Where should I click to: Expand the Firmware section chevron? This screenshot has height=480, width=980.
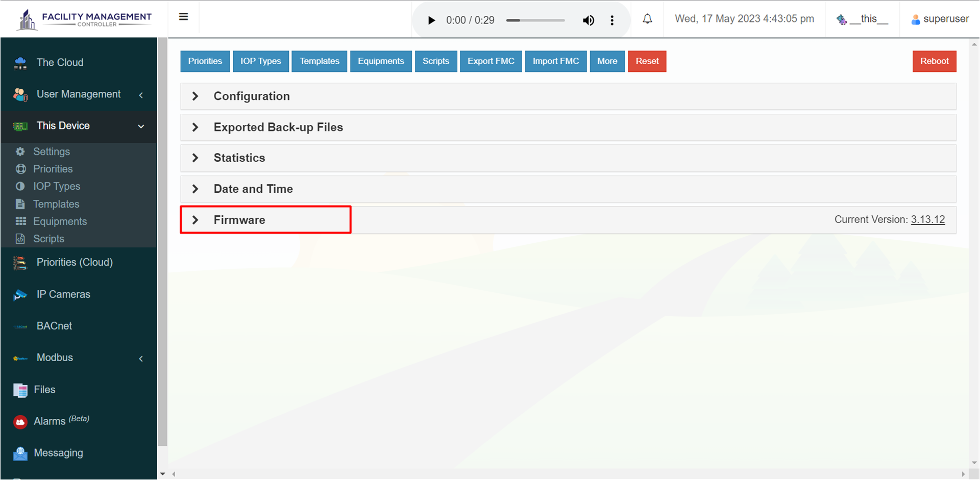(195, 220)
